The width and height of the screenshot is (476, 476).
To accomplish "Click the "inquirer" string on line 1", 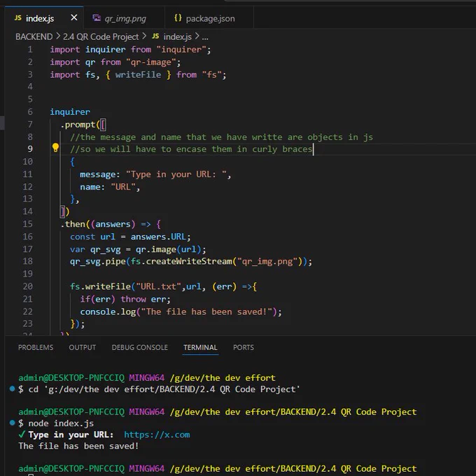I will tap(181, 50).
